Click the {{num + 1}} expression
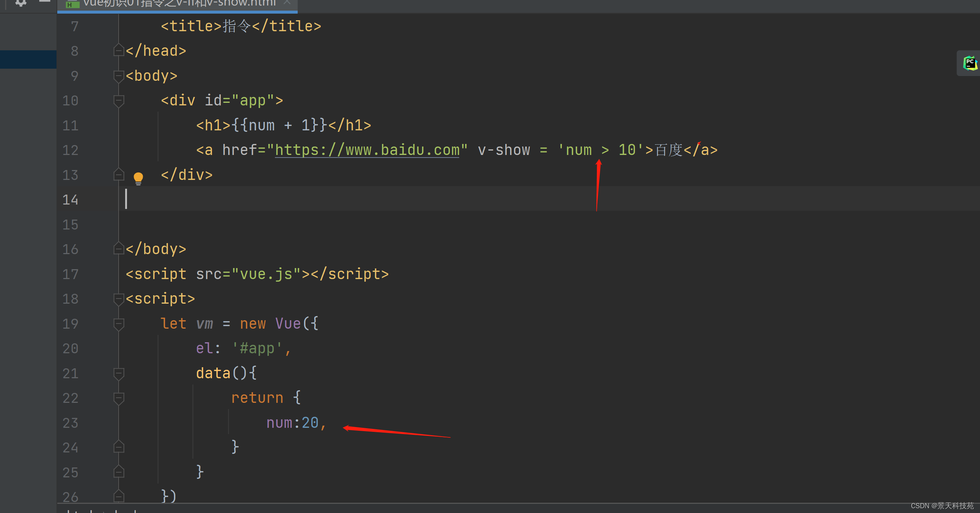980x513 pixels. [279, 125]
